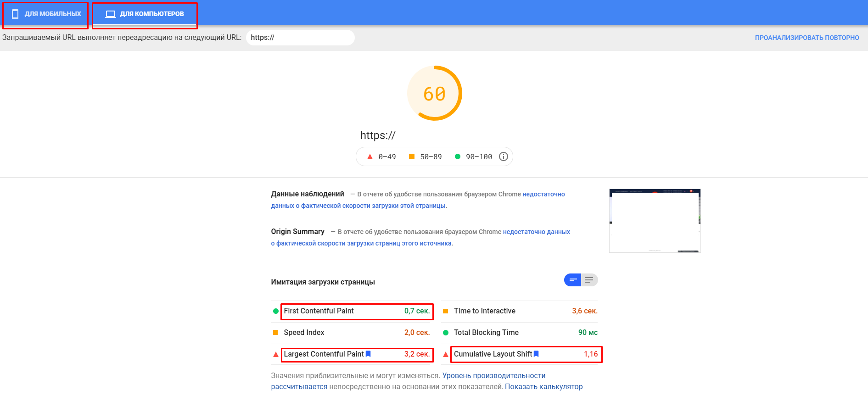The width and height of the screenshot is (868, 396).
Task: Click bookmark icon next to Largest Contentful Paint
Action: [x=368, y=354]
